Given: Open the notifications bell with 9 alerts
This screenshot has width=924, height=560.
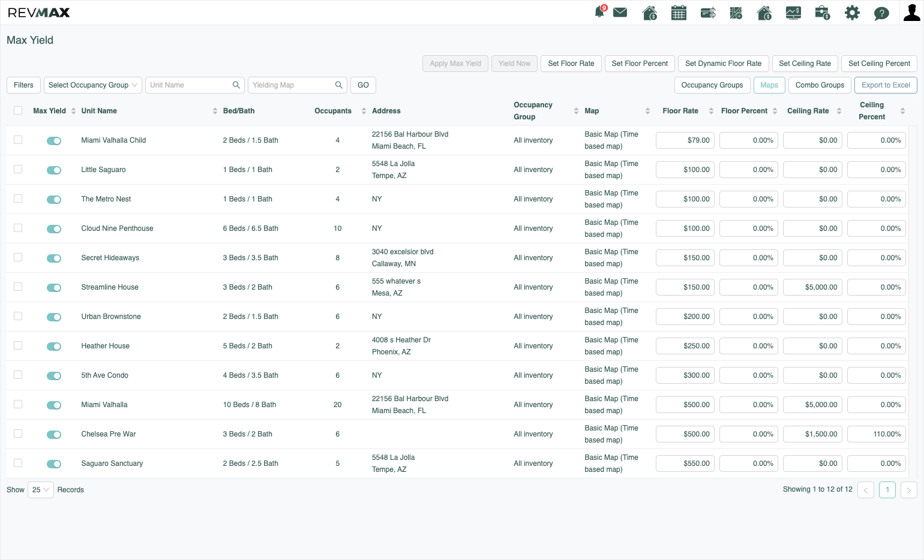Looking at the screenshot, I should (600, 12).
